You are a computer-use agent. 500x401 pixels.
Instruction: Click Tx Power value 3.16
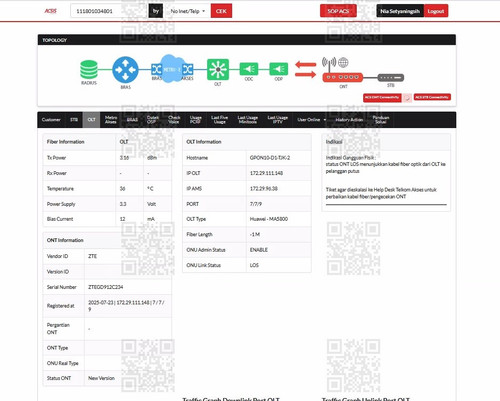[124, 158]
